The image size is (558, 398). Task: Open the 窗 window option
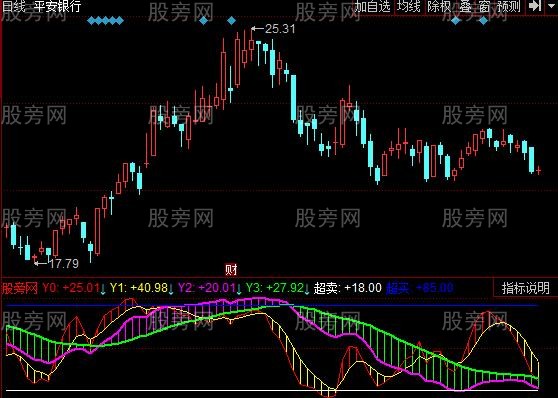point(484,6)
